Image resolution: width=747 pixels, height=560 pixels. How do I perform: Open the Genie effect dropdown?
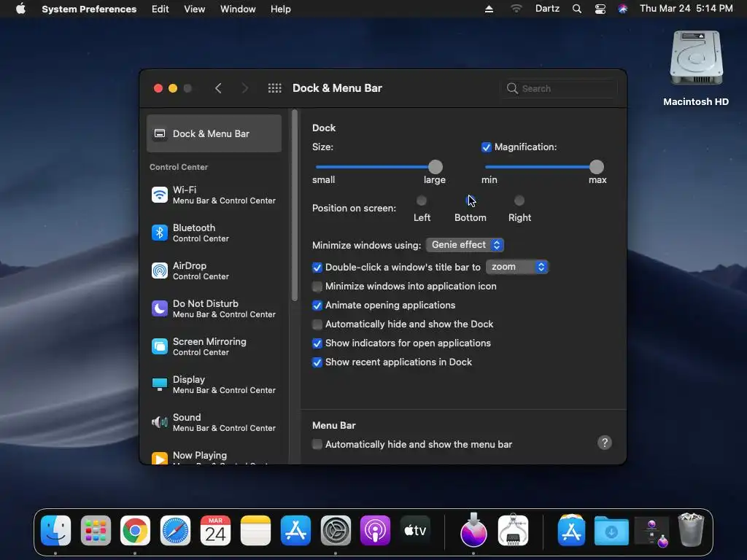465,245
